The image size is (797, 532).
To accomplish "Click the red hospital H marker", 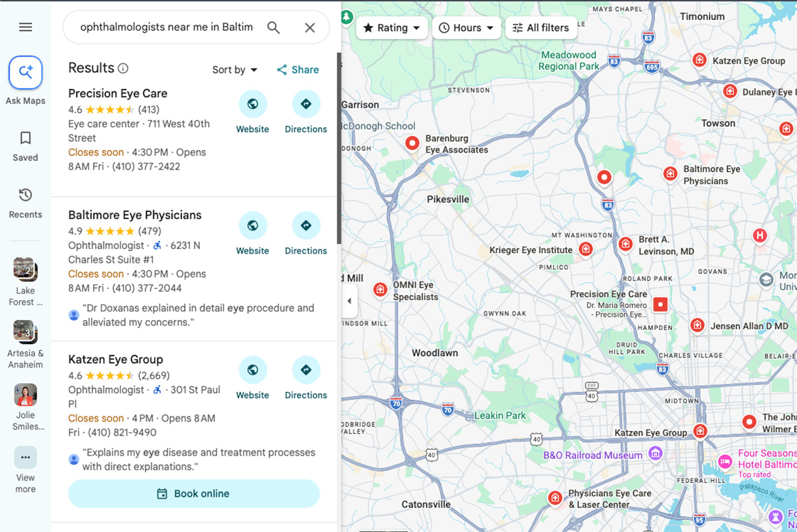I will click(x=760, y=235).
